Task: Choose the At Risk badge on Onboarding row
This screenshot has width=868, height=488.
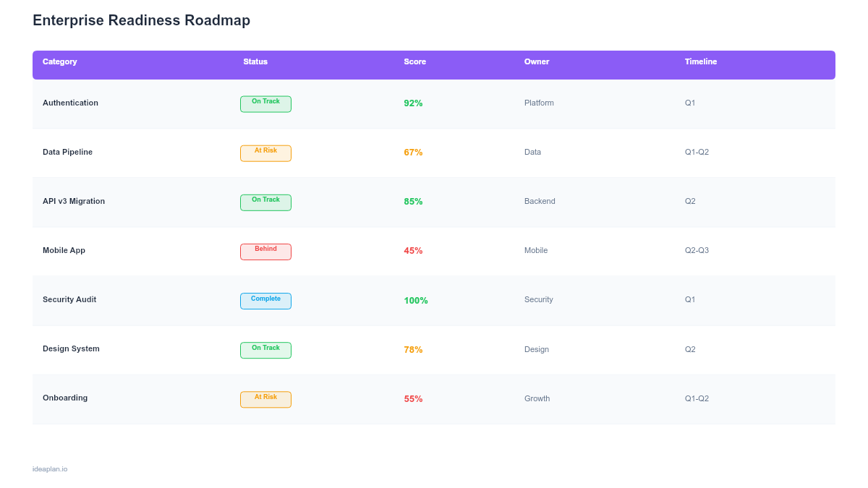Action: pos(265,399)
